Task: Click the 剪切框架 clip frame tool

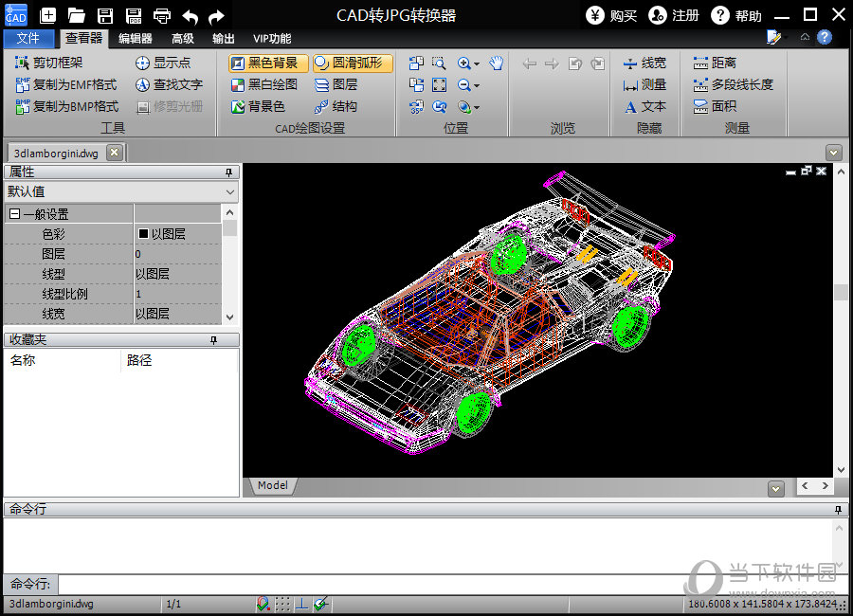Action: 49,63
